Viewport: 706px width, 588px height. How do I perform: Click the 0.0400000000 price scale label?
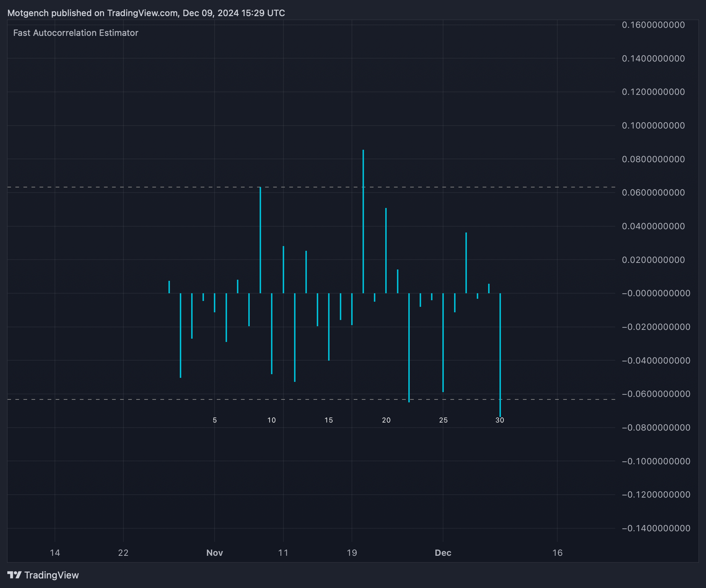[653, 226]
